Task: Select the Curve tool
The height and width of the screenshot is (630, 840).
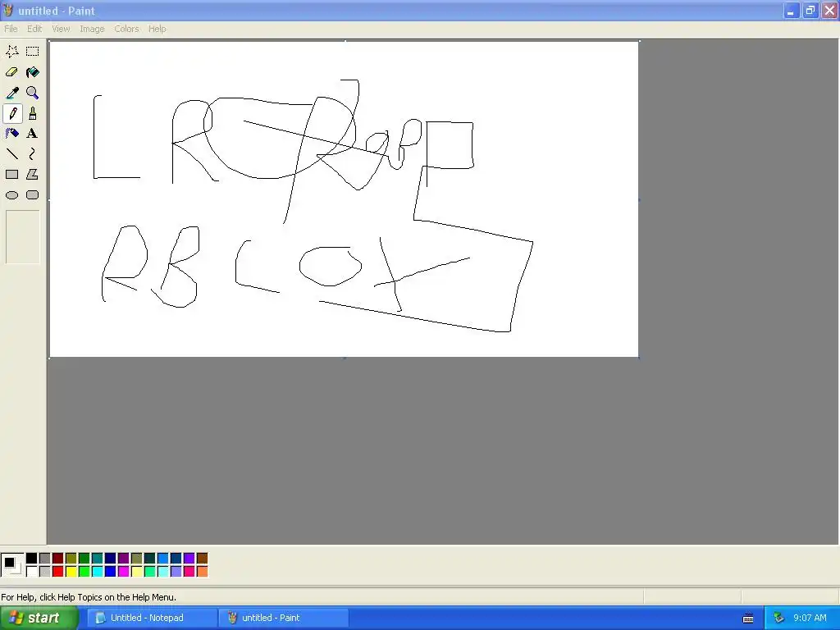Action: (33, 154)
